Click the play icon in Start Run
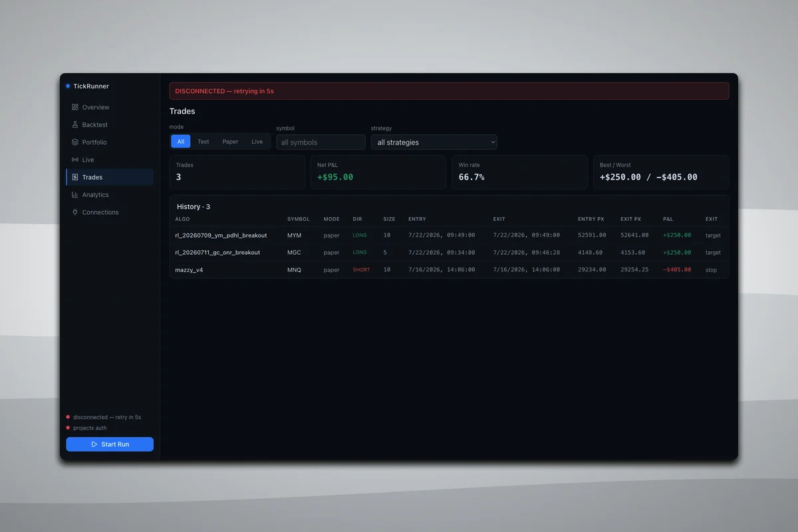Image resolution: width=798 pixels, height=532 pixels. pyautogui.click(x=94, y=444)
